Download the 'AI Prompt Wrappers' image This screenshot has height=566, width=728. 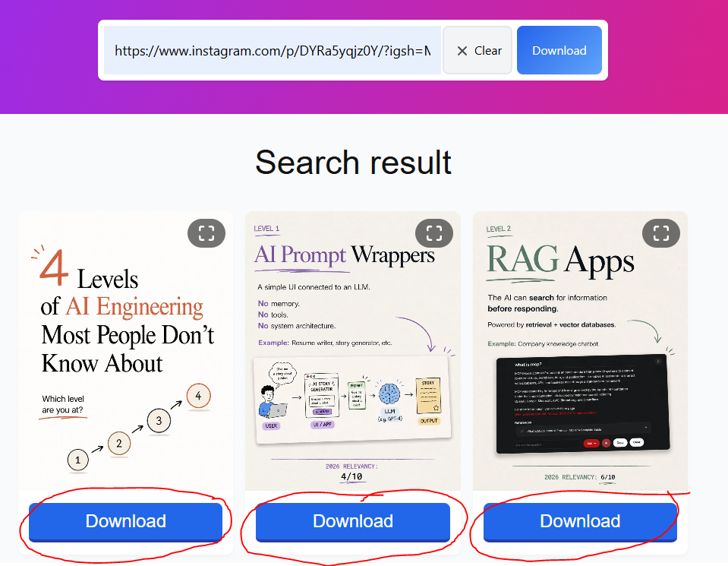coord(353,522)
